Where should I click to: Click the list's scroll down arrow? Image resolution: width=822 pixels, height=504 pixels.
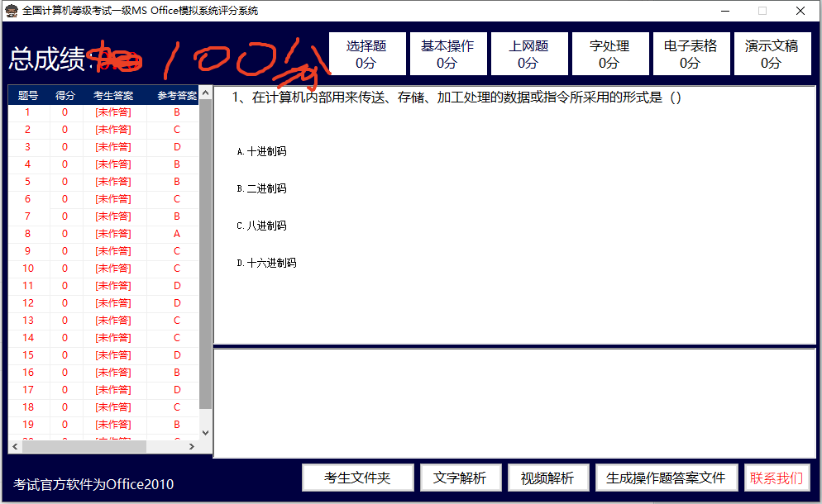(x=205, y=433)
